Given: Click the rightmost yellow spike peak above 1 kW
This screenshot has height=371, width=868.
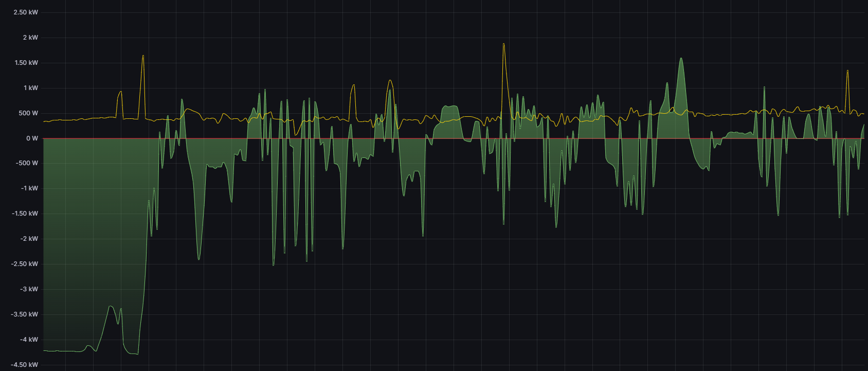Looking at the screenshot, I should click(x=847, y=71).
